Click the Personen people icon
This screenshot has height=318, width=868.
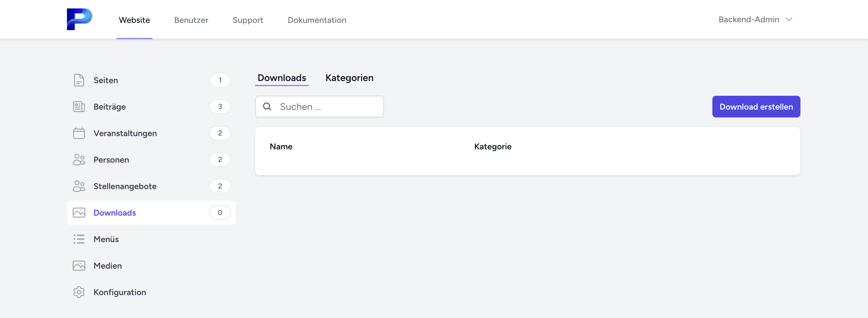pyautogui.click(x=79, y=160)
